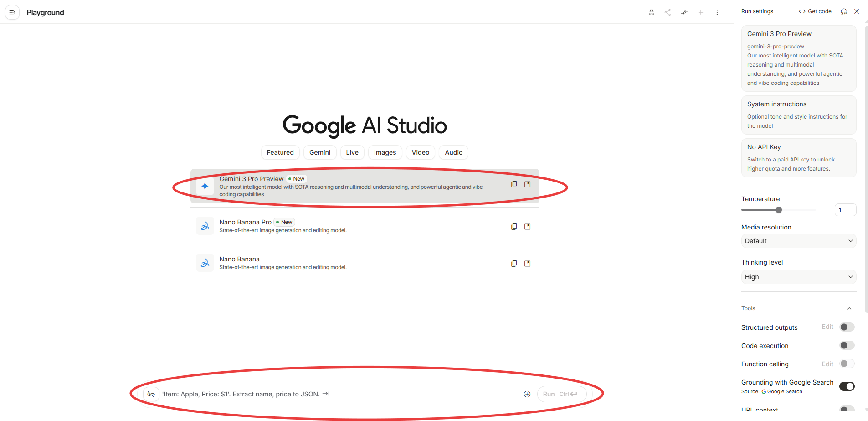
Task: Select the Featured tab
Action: point(280,152)
